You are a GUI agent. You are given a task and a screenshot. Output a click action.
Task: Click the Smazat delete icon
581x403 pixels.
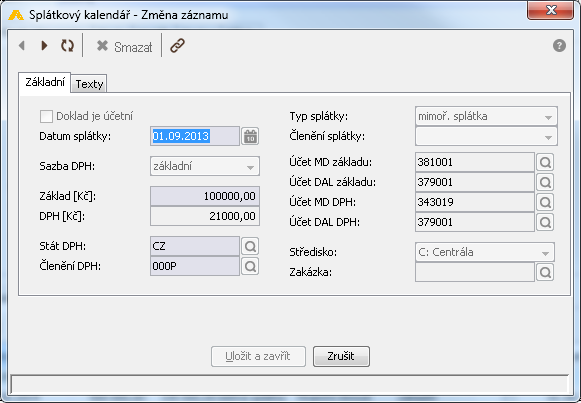tap(102, 46)
